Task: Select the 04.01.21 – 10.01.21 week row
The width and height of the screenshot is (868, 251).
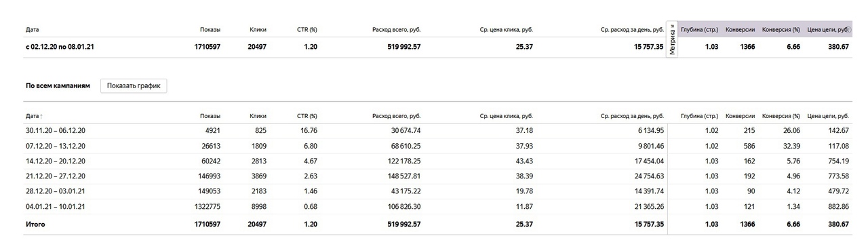Action: tap(437, 206)
